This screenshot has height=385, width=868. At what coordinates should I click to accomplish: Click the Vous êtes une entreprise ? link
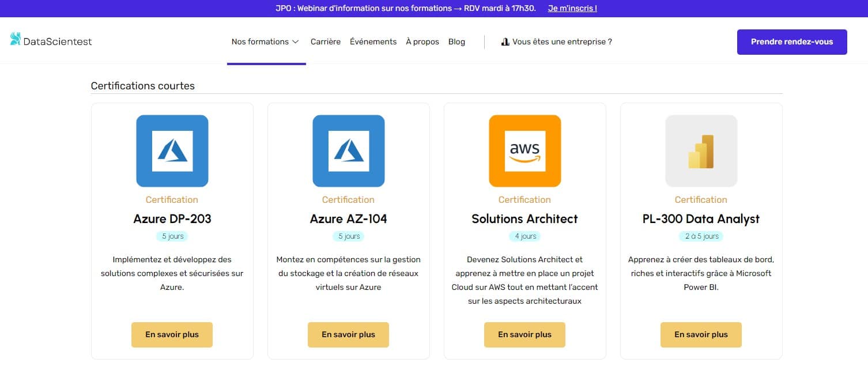pos(562,42)
